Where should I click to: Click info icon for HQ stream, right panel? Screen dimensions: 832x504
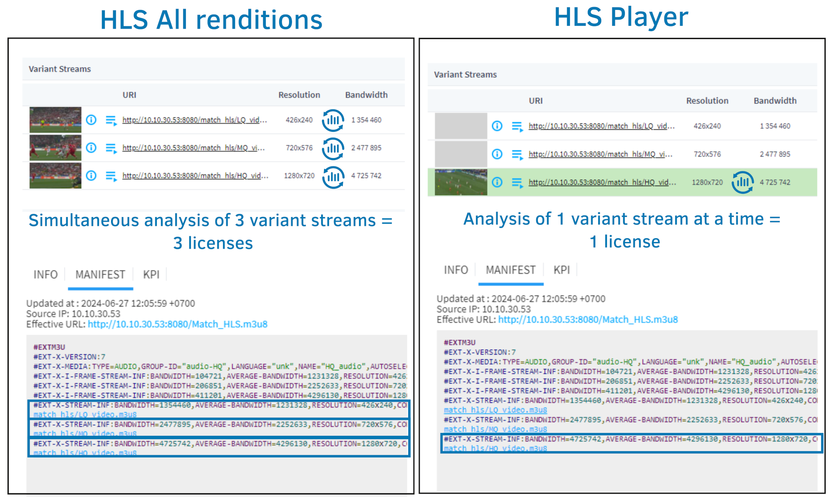click(x=497, y=182)
